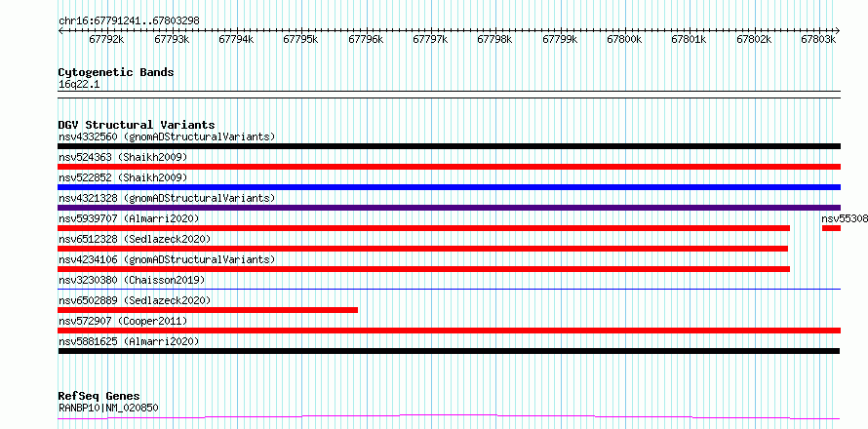Click the short red nsv55308 variant bar
Image resolution: width=868 pixels, height=429 pixels.
click(832, 228)
